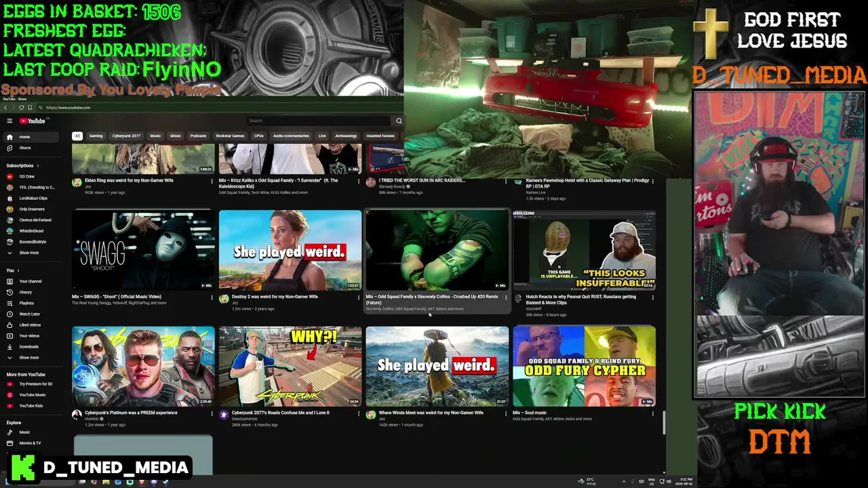Click the YouTube search field
The image size is (868, 488).
[x=319, y=121]
